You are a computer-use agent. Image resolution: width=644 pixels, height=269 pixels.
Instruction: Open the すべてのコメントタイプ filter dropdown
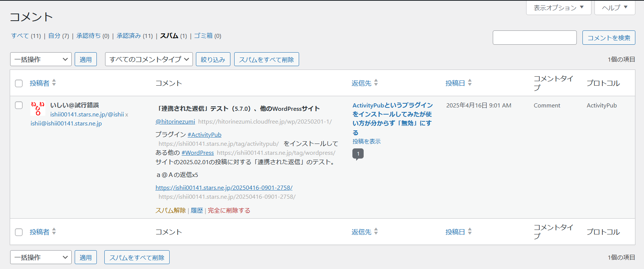[x=149, y=59]
